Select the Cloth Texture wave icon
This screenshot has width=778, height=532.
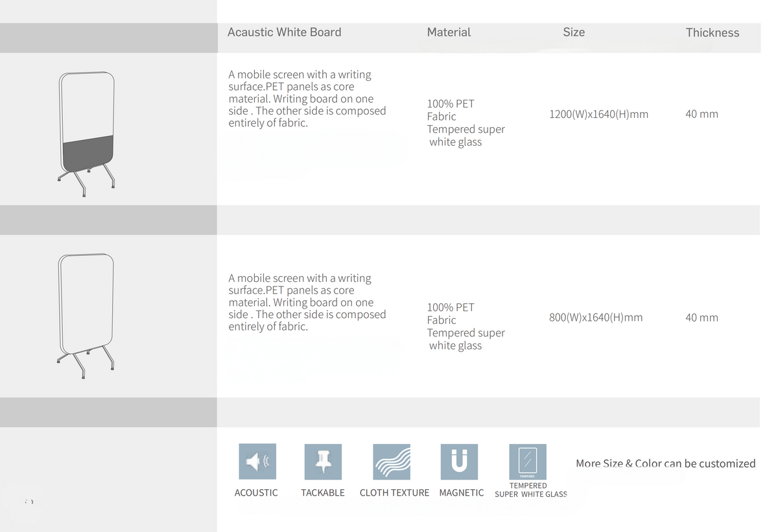392,461
